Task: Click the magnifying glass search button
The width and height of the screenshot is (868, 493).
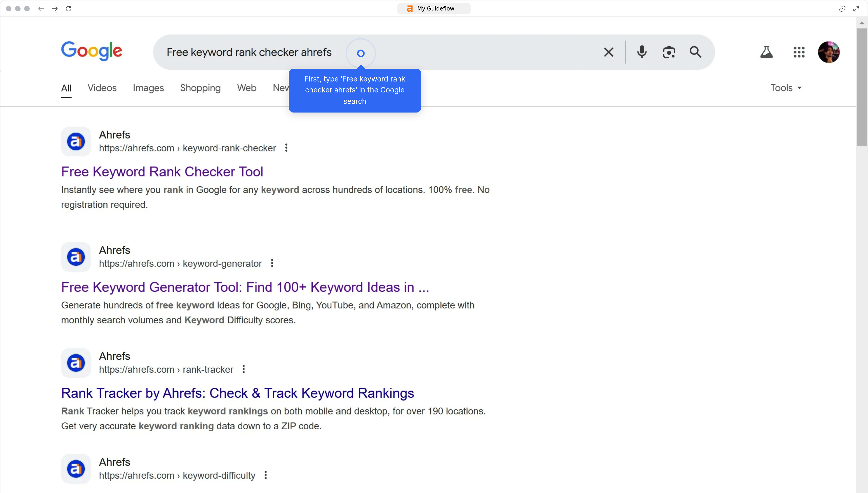Action: click(695, 52)
